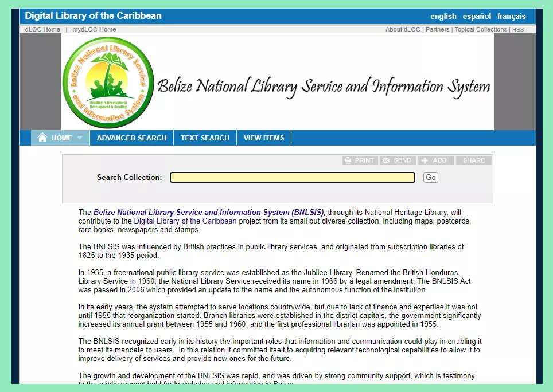The width and height of the screenshot is (553, 392).
Task: Click the Share button
Action: pos(473,160)
